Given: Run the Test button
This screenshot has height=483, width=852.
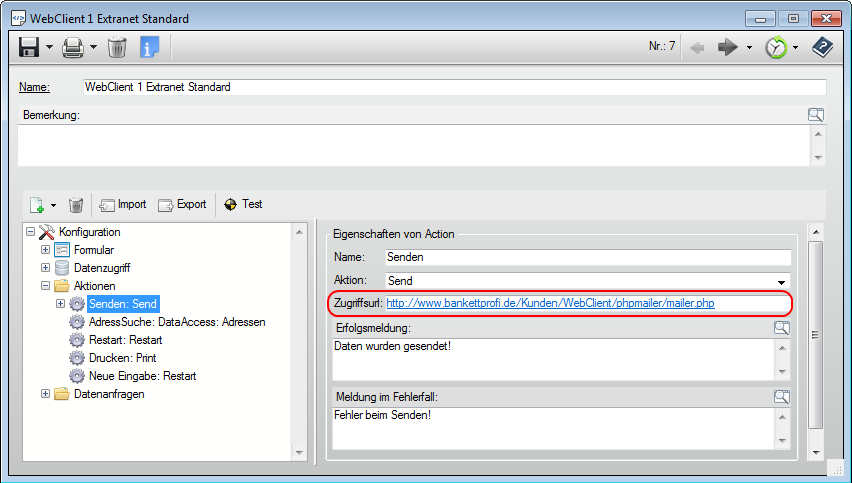Looking at the screenshot, I should click(243, 204).
